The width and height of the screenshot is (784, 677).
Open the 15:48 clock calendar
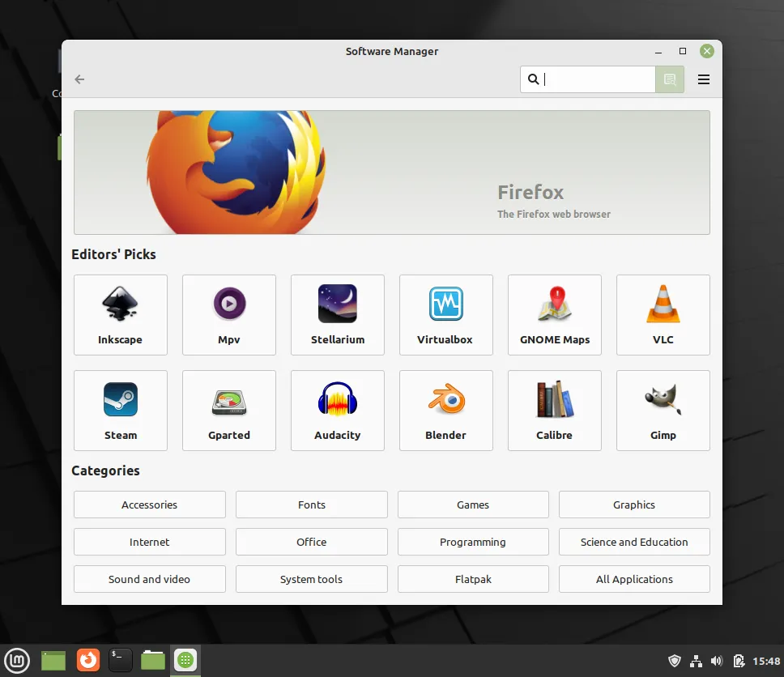click(766, 661)
